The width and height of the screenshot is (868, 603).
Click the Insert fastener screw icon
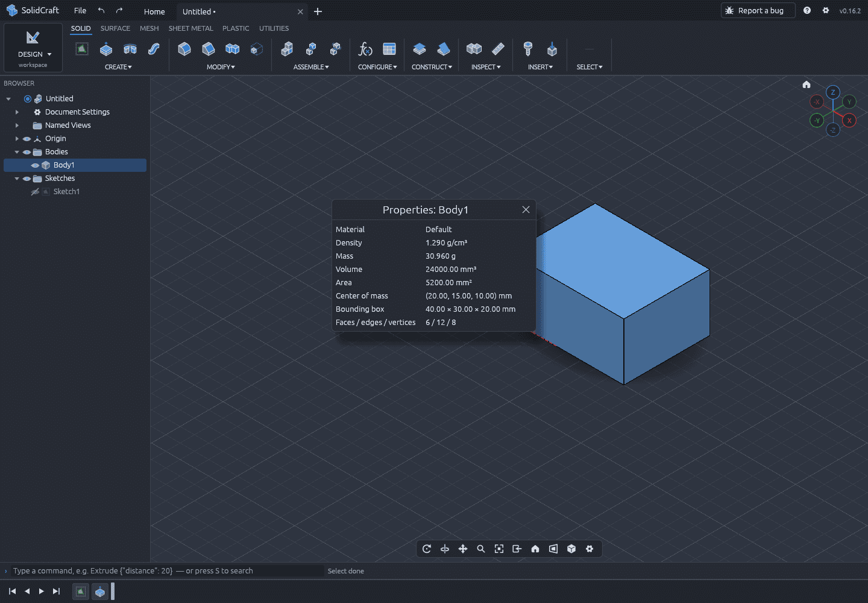click(x=528, y=49)
